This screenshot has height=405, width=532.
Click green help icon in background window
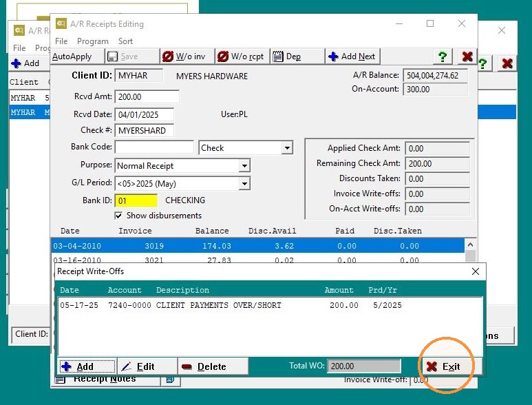pos(482,63)
